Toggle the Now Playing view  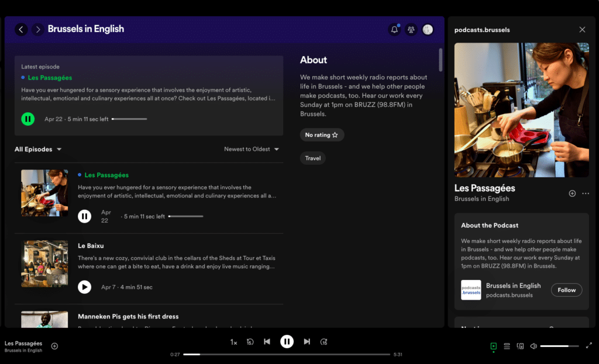pos(494,346)
